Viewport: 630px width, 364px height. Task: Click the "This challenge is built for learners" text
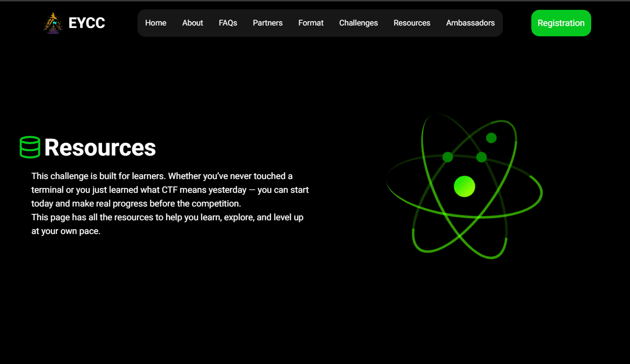(162, 176)
